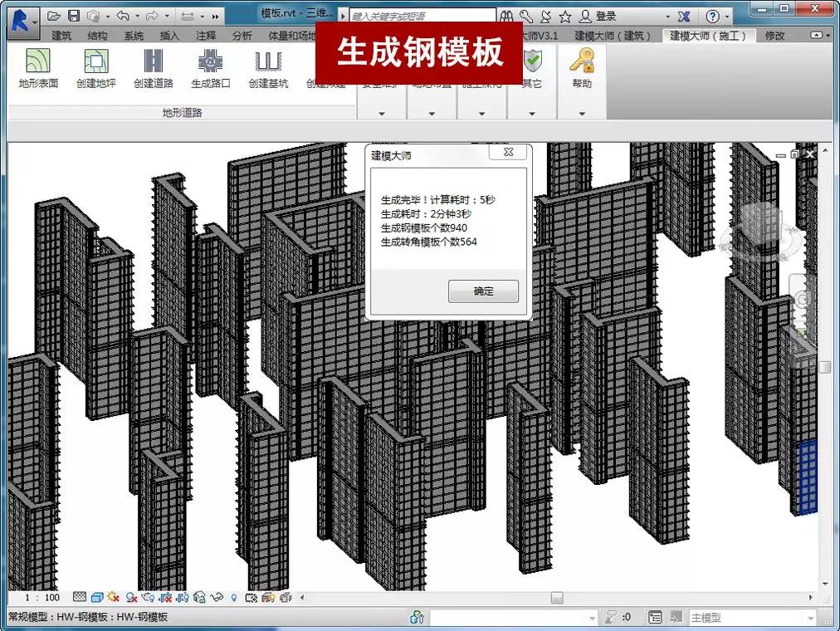Viewport: 840px width, 631px height.
Task: Click the horizontal scrollbar thumb
Action: point(557,597)
